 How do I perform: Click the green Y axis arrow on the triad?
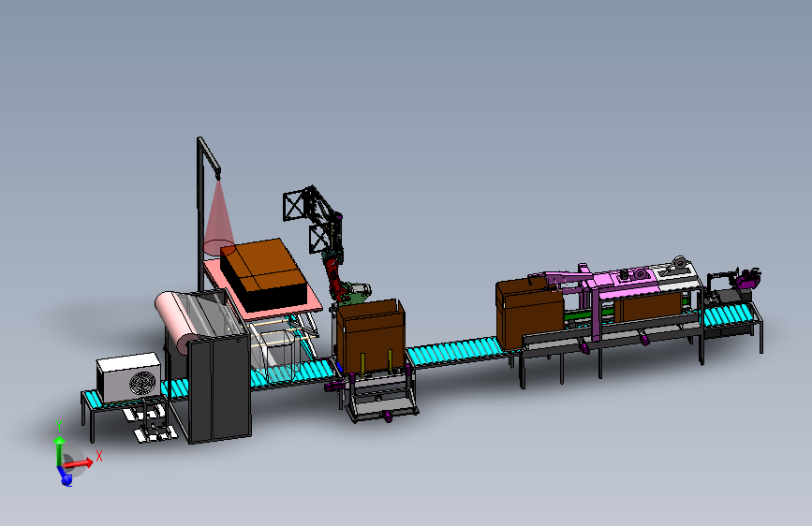(60, 449)
